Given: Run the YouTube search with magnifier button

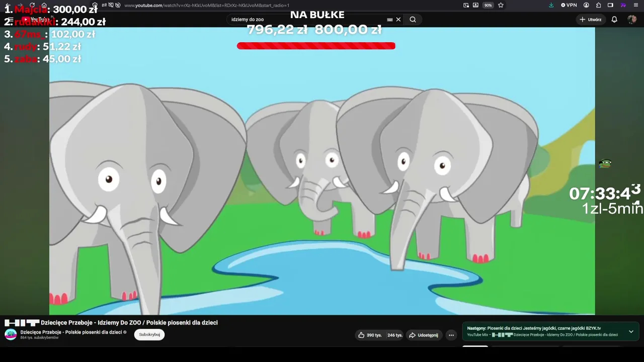Looking at the screenshot, I should pos(413,20).
